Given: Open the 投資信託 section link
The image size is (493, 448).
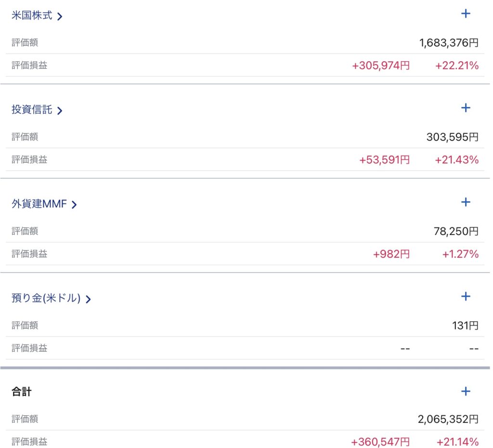Looking at the screenshot, I should tap(32, 110).
